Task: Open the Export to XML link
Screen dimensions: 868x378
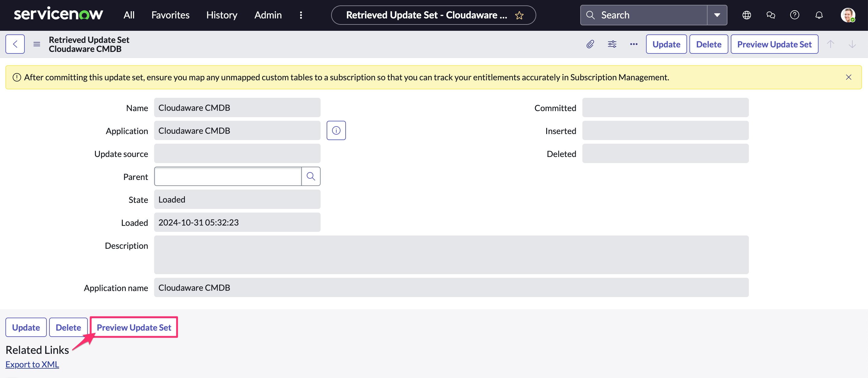Action: (x=32, y=364)
